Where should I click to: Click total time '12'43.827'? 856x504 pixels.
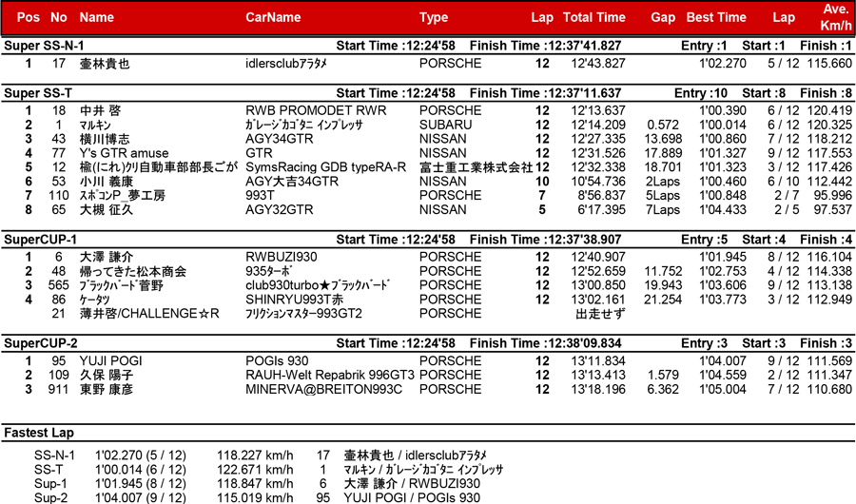tap(598, 64)
